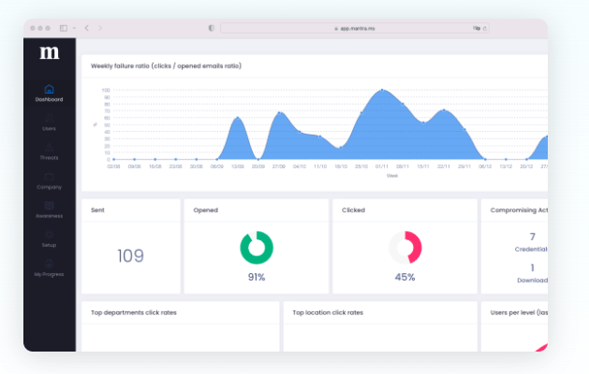Screen dimensions: 589x374
Task: Click the Opened card heading
Action: (x=206, y=210)
